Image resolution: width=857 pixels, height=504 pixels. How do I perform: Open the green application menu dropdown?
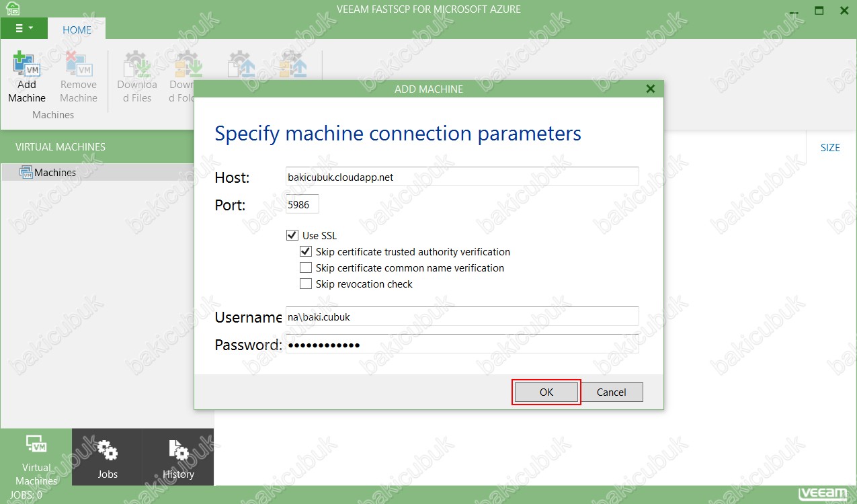(24, 29)
